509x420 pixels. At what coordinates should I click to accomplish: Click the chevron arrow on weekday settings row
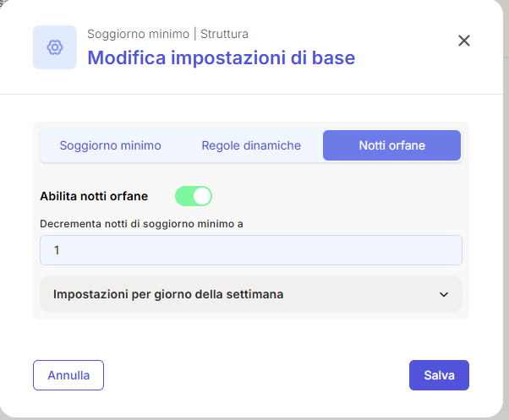point(444,294)
